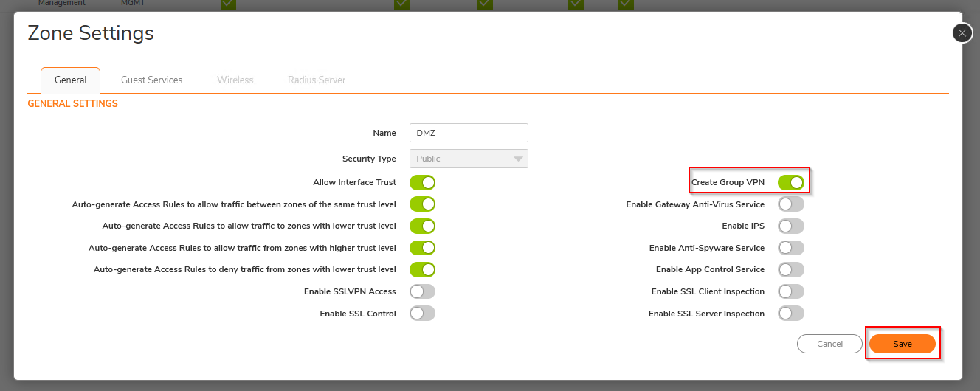Click into the Name input field
The image size is (980, 391).
(x=469, y=133)
